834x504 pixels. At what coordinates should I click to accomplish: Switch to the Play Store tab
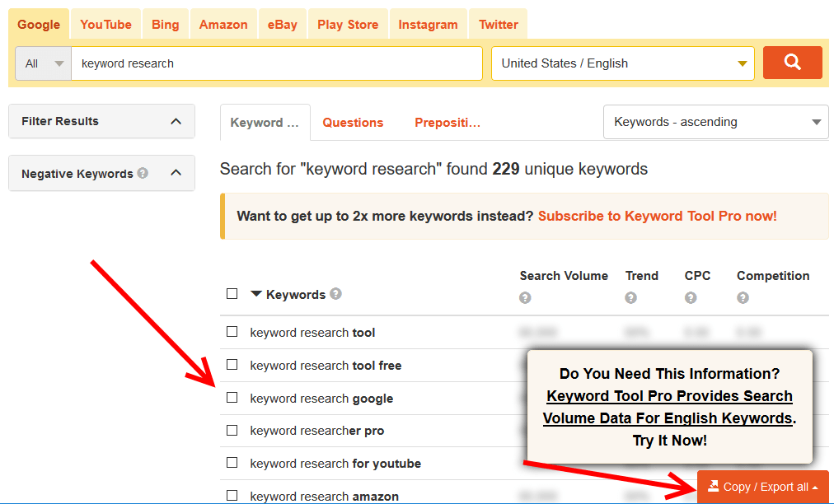(348, 25)
